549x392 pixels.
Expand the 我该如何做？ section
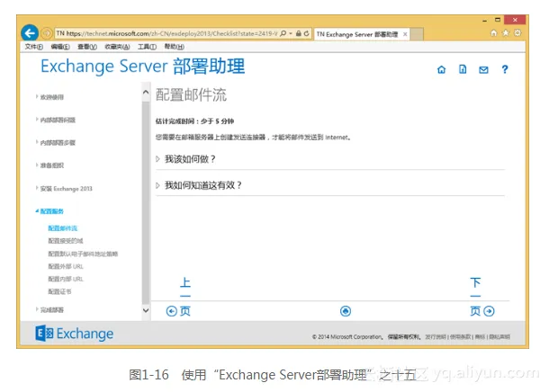185,159
